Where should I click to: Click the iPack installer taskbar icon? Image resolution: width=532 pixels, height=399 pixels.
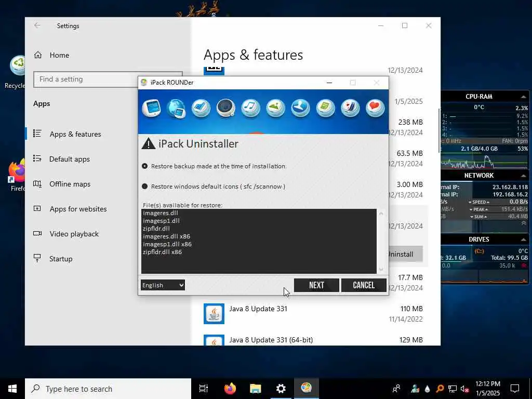tap(306, 388)
